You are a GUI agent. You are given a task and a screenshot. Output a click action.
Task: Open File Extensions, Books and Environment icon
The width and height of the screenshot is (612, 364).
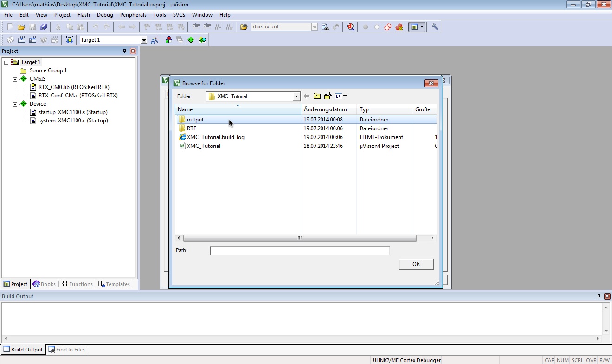click(168, 40)
